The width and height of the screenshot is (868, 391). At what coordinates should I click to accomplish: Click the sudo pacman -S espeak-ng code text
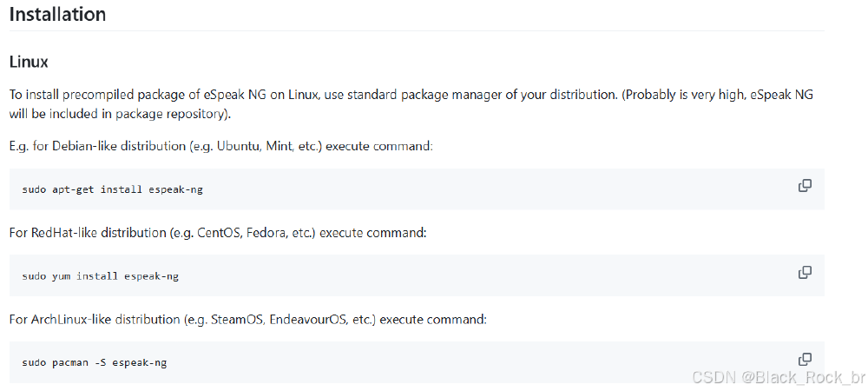94,362
